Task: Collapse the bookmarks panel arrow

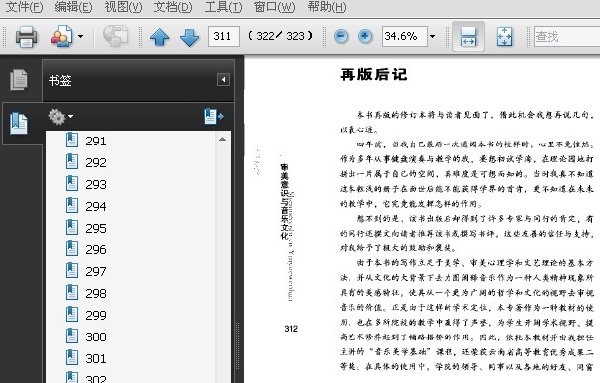Action: (x=223, y=80)
